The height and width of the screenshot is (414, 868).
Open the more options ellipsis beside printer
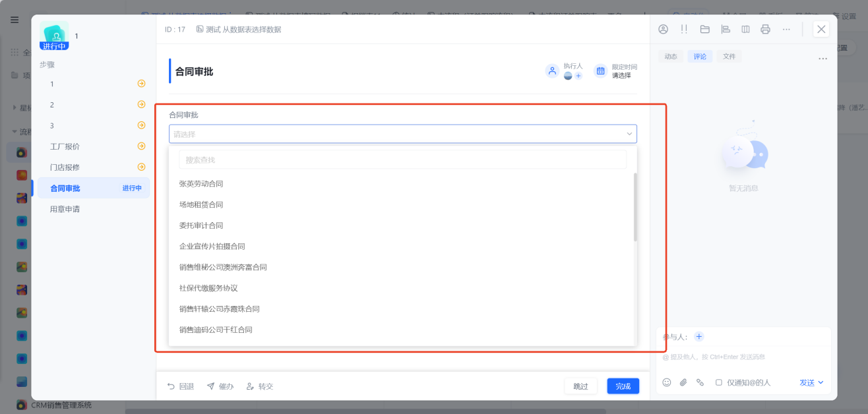click(x=786, y=29)
